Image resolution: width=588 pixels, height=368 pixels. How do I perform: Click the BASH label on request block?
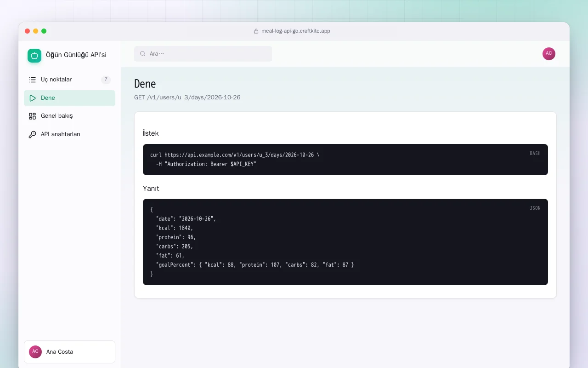click(x=535, y=153)
